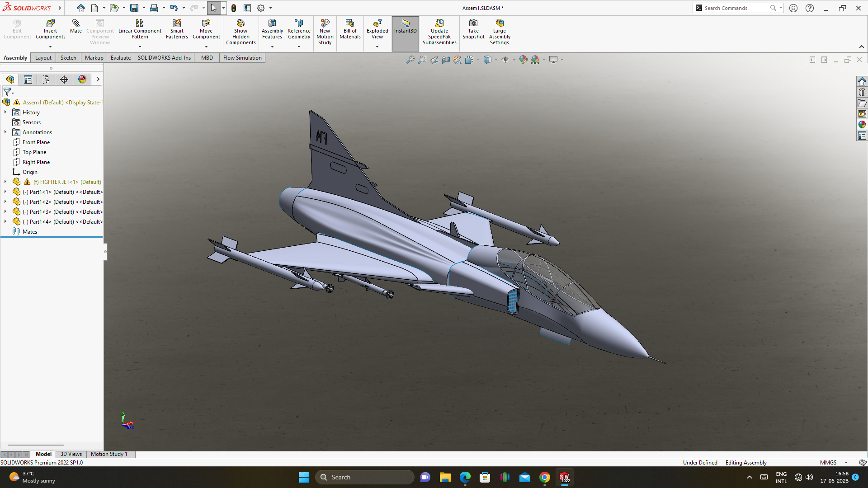Open the PropertyManager tab
868x488 pixels.
(28, 80)
